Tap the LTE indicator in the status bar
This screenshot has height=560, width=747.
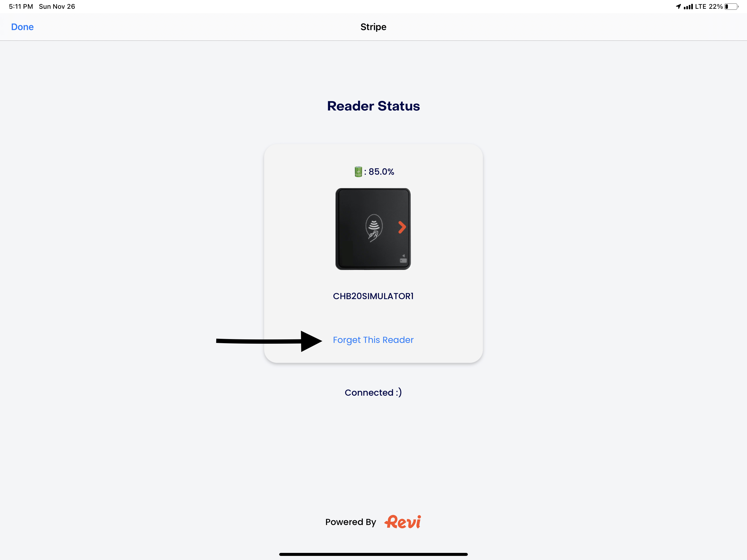coord(701,6)
